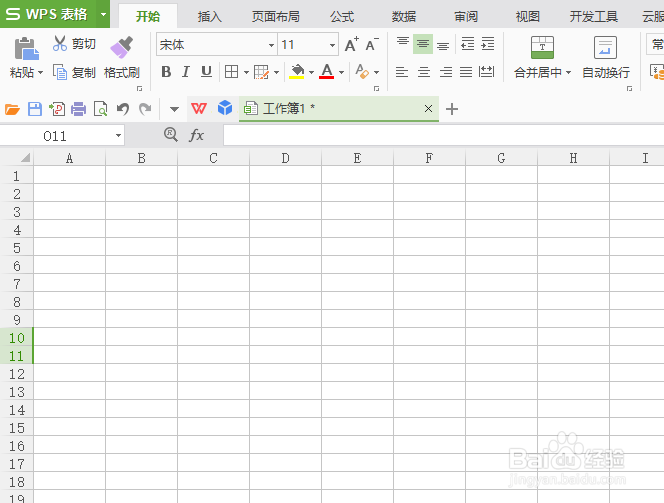Screen dimensions: 664x503
Task: Decrease font size with A- icon
Action: point(372,44)
